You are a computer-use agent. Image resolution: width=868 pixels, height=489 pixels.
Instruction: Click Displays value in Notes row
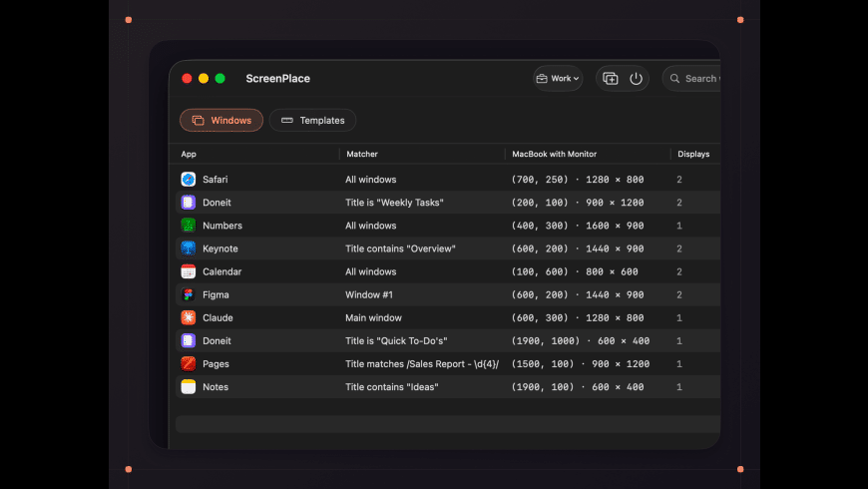point(679,387)
